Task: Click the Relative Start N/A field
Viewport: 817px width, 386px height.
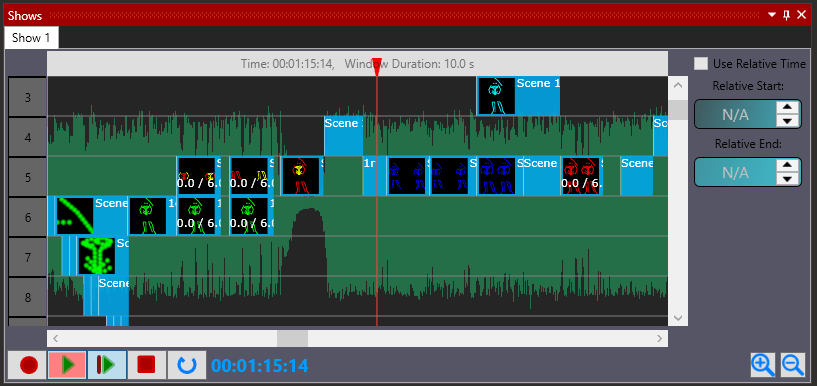Action: [735, 114]
